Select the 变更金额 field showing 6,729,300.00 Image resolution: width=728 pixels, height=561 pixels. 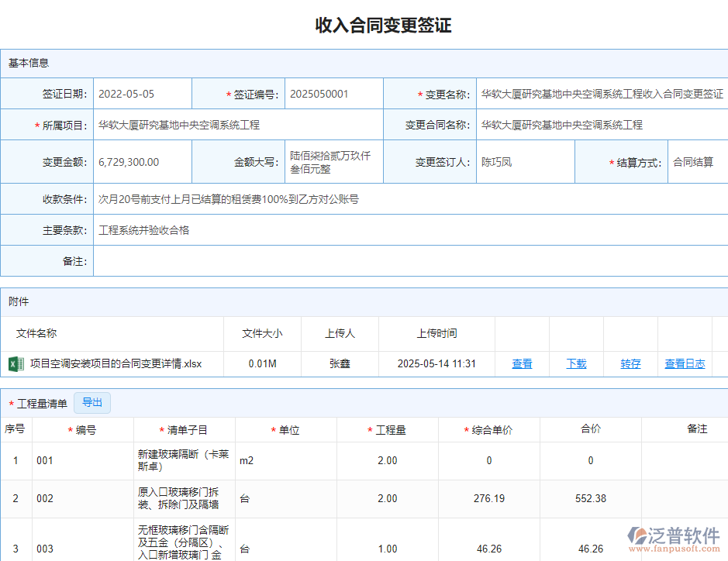[x=142, y=161]
